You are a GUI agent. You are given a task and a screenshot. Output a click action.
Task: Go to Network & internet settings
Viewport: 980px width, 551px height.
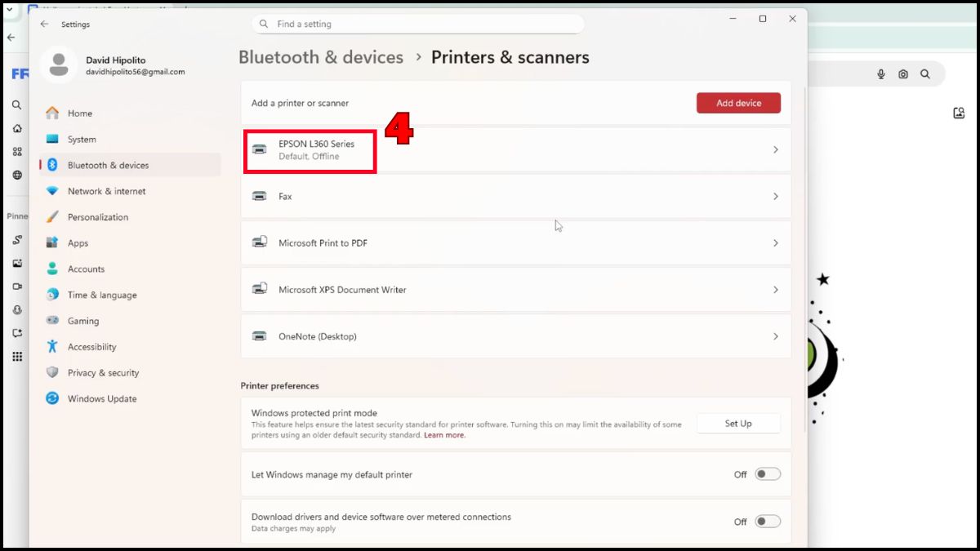130,191
